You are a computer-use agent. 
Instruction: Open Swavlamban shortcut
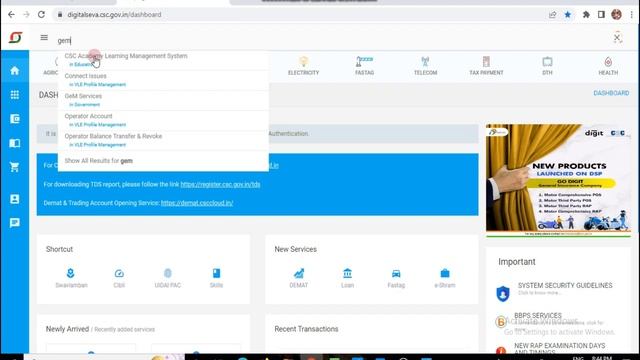coord(71,278)
